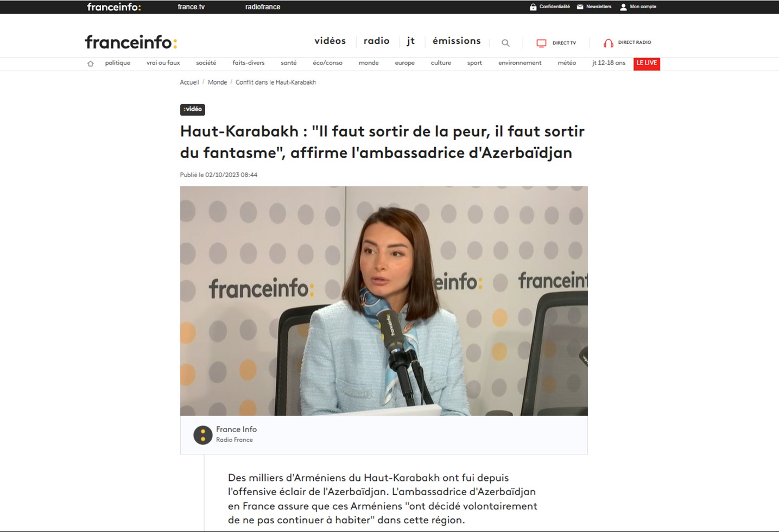Click the Newsletters envelope icon
The image size is (779, 532).
pyautogui.click(x=580, y=7)
